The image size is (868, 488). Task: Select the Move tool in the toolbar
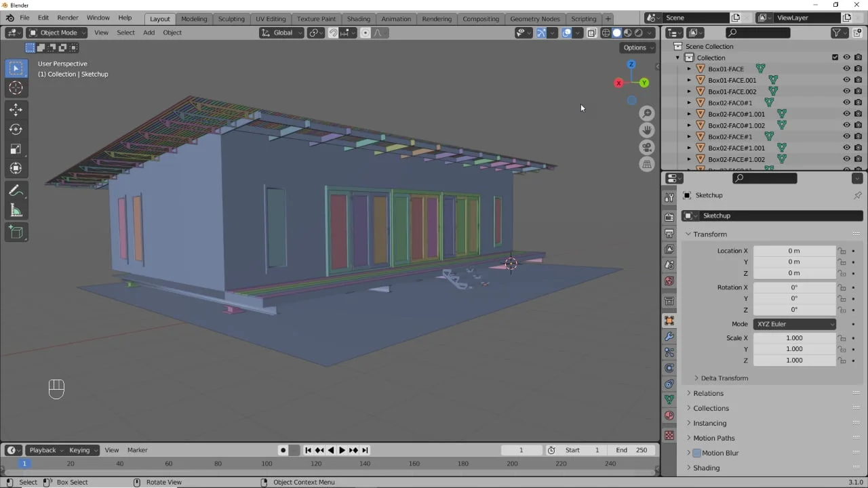click(x=16, y=109)
